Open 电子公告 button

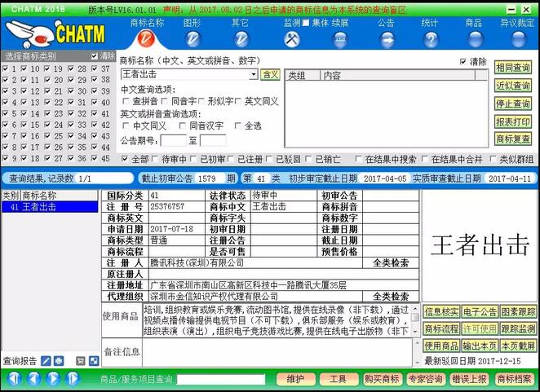tap(480, 312)
